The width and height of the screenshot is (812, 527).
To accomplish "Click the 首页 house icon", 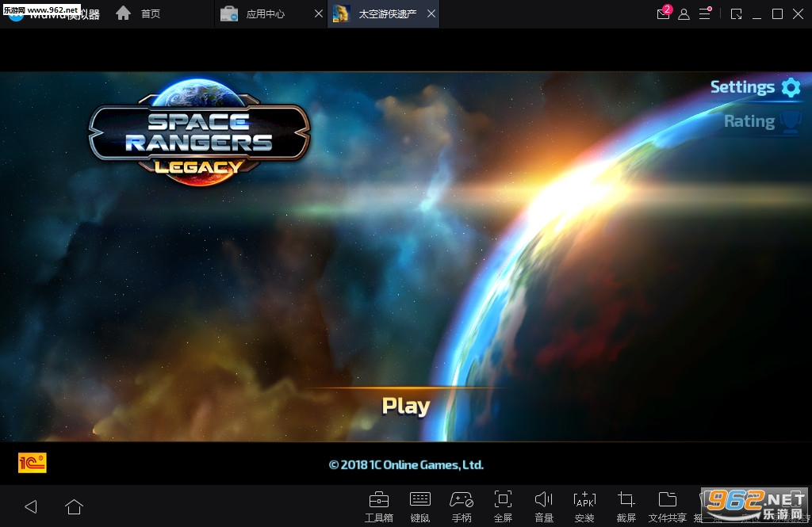I will (123, 13).
